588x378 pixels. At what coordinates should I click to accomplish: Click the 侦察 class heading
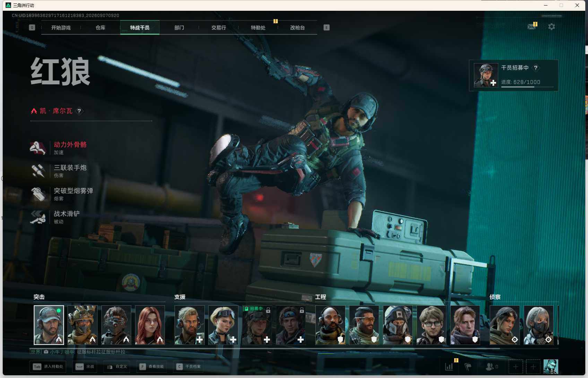495,297
